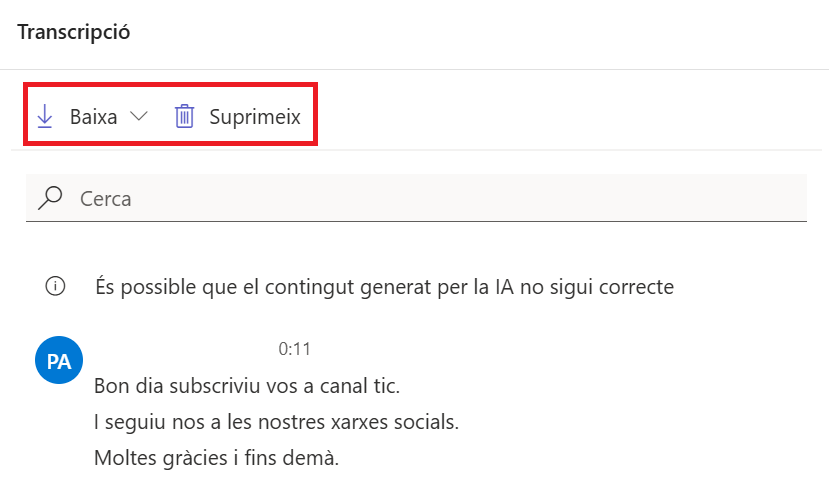The width and height of the screenshot is (829, 497).
Task: Expand the Baixa dropdown chevron
Action: (139, 116)
